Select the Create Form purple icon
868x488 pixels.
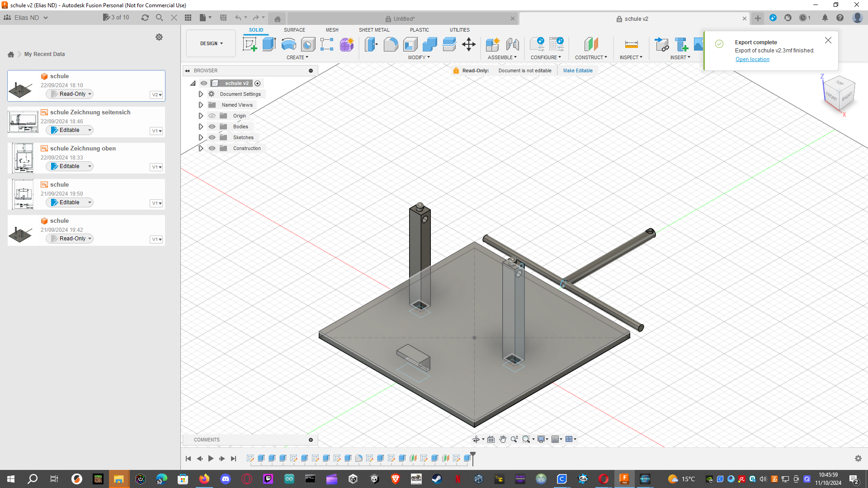tap(347, 44)
